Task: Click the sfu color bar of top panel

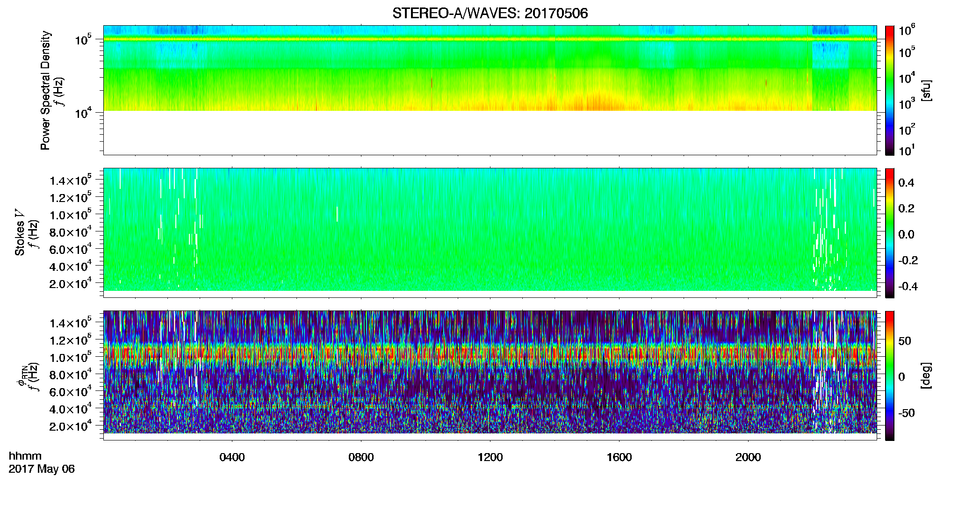Action: coord(889,90)
